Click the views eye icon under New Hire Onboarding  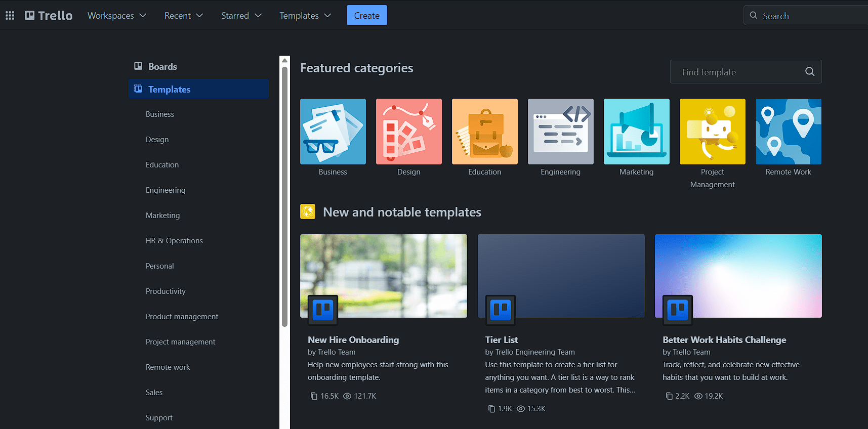point(347,396)
